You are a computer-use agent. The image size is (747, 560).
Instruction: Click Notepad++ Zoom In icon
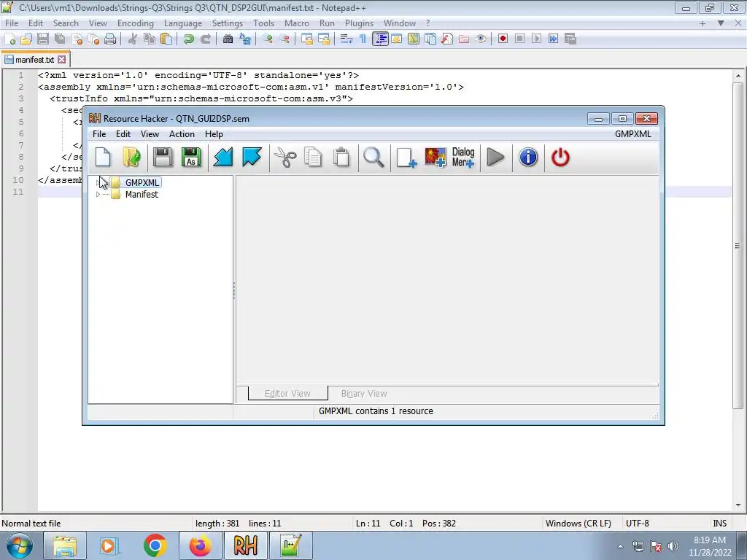[268, 39]
